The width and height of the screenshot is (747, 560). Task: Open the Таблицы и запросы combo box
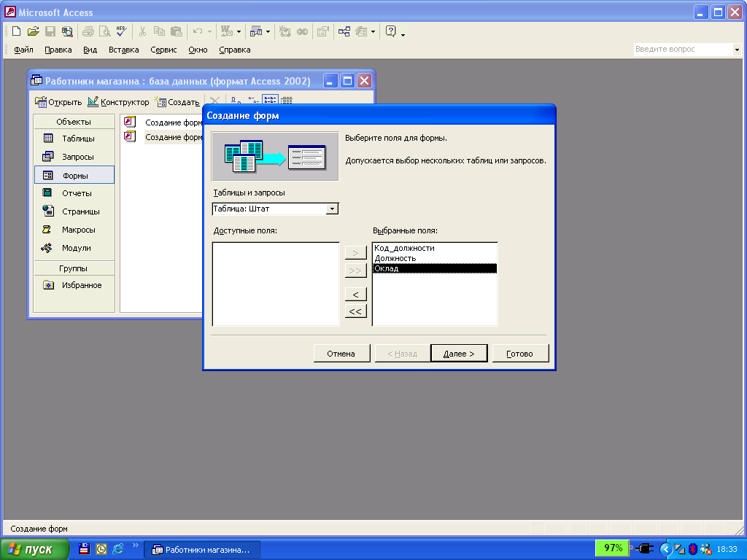tap(332, 209)
